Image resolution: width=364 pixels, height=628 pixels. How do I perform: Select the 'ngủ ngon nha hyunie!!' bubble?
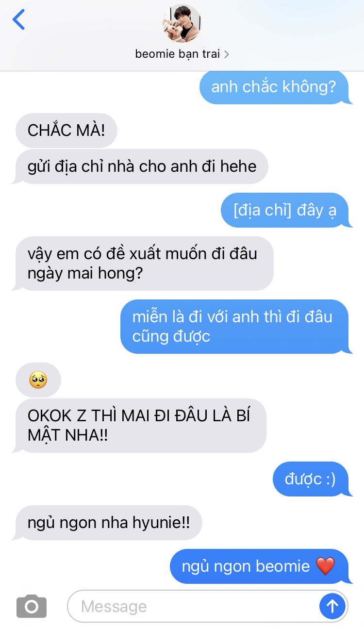(109, 523)
